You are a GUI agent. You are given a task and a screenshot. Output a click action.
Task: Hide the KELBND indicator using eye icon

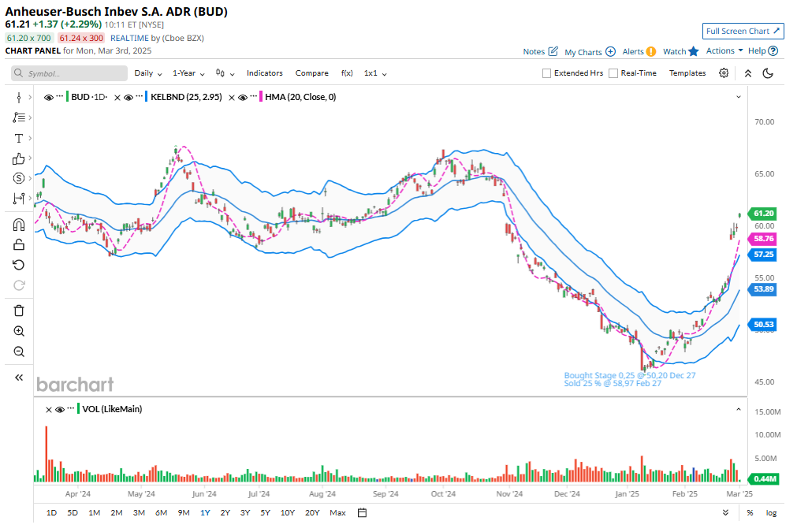click(x=129, y=97)
